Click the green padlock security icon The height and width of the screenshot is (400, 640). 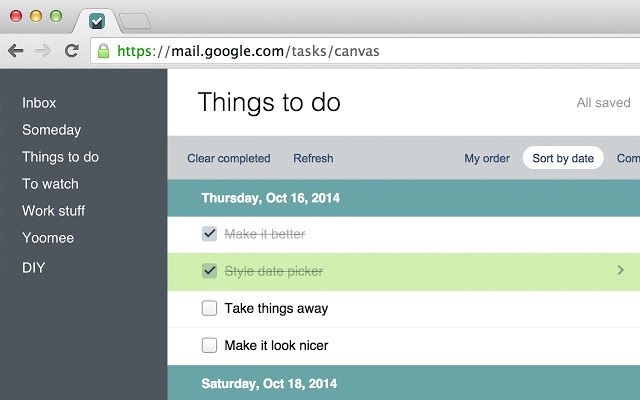104,51
